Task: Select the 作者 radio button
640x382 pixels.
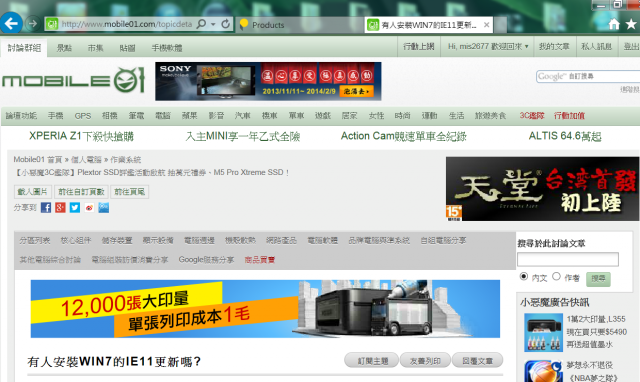Action: (x=556, y=277)
